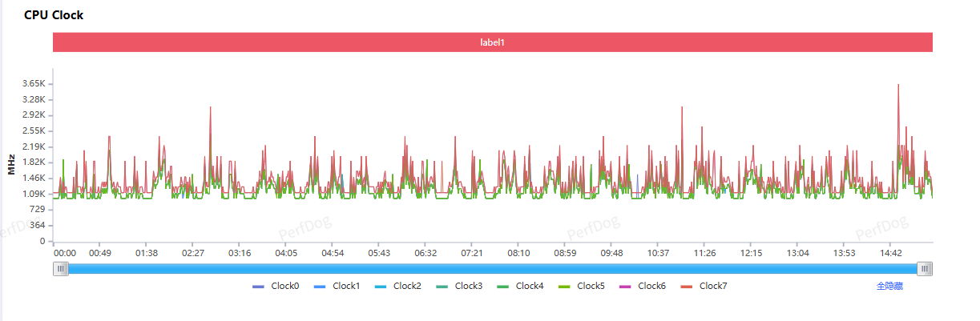Click the 07:21 time axis label

(x=472, y=253)
